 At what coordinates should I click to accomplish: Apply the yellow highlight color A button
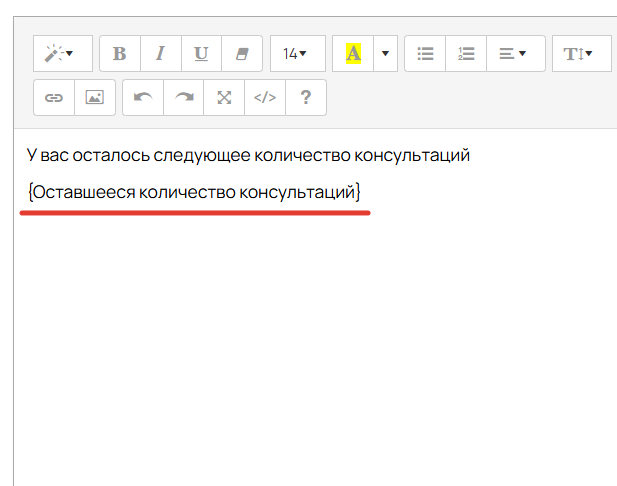pos(353,54)
